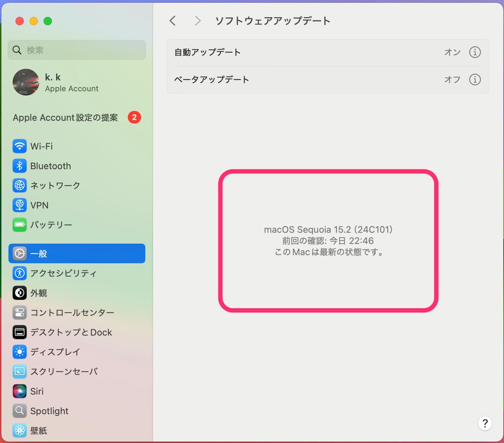Click the Spotlight magnifier icon

[20, 411]
